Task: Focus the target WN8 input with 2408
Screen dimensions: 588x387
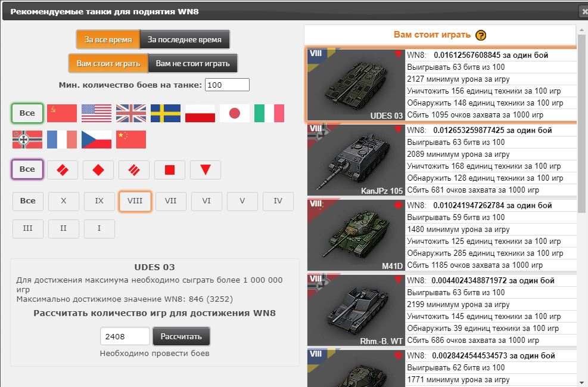Action: (x=125, y=336)
